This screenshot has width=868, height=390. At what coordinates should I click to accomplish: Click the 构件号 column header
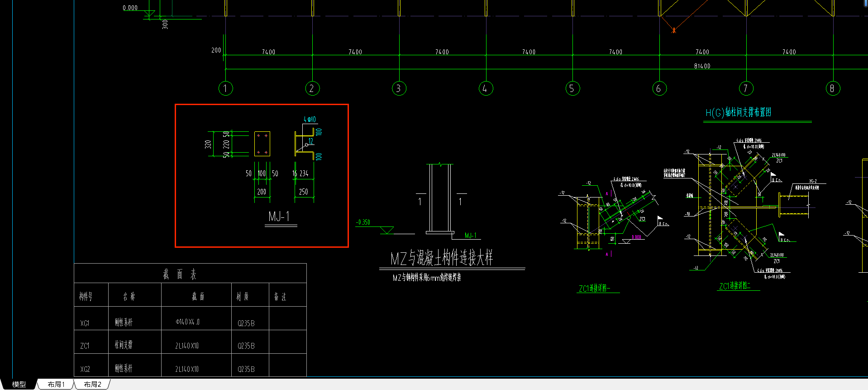pyautogui.click(x=86, y=296)
